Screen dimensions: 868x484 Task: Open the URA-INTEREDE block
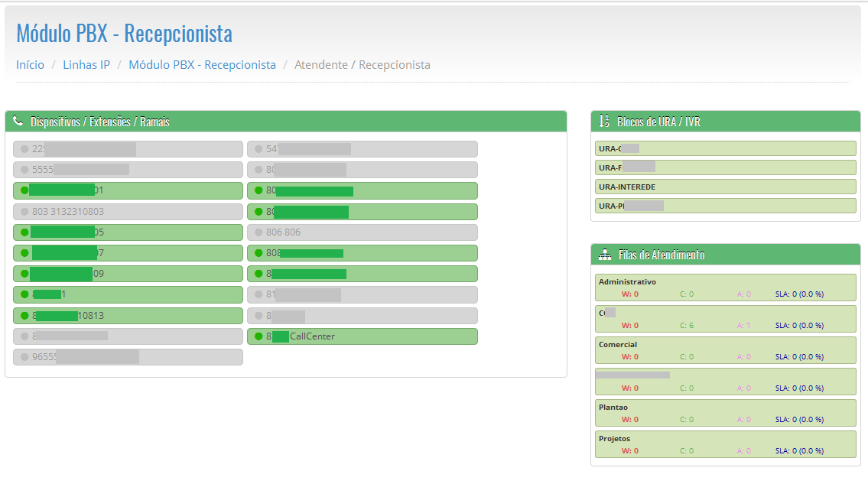pyautogui.click(x=725, y=187)
